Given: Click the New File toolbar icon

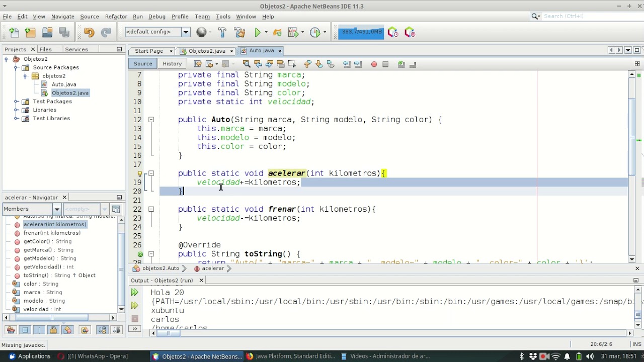Looking at the screenshot, I should [x=14, y=33].
